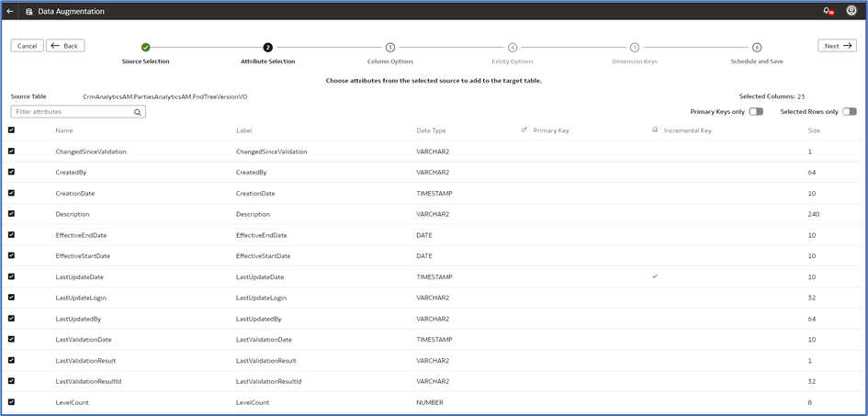Viewport: 868px width, 416px height.
Task: Click the LastUpdateDate incremental key checkmark
Action: pos(655,276)
